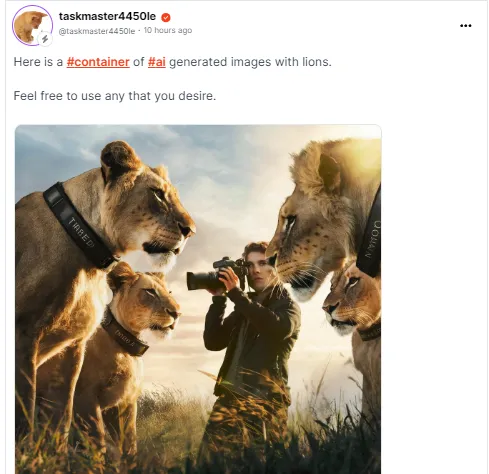Click the photographer's dark jacket
The image size is (489, 474).
click(x=252, y=333)
